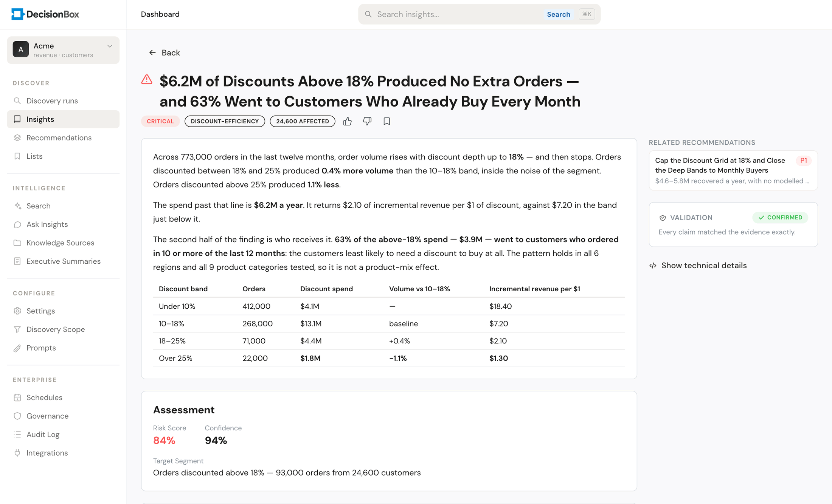Click the ⌘K shortcut badge
The image size is (832, 504).
click(587, 14)
